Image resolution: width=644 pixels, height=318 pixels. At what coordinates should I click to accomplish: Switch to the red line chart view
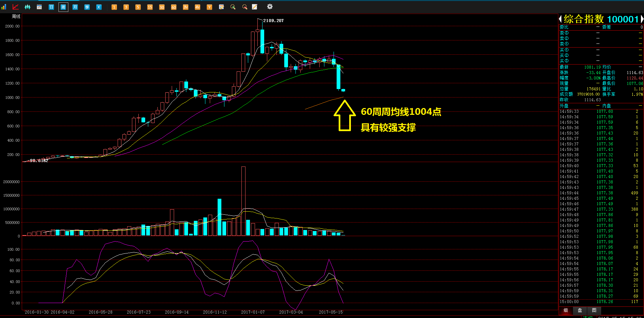point(16,7)
